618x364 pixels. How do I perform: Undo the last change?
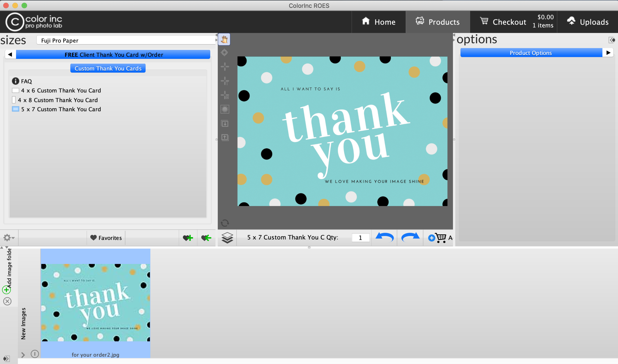(x=385, y=237)
